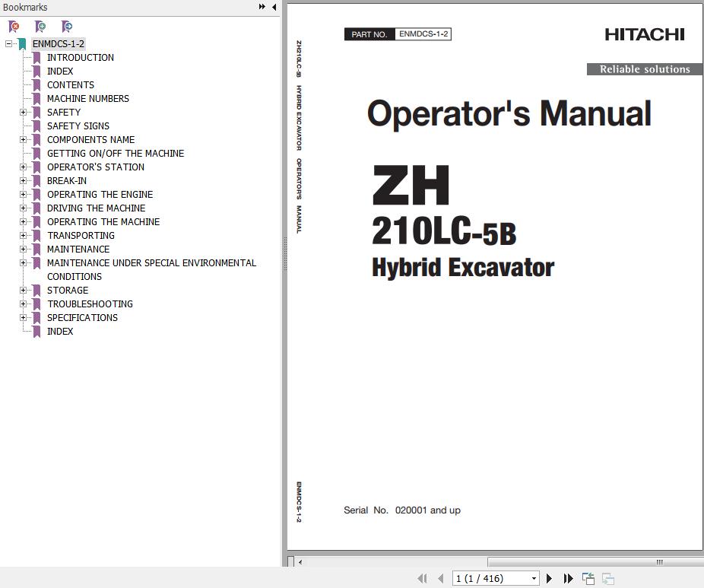Hide the Bookmarks panel with left arrow
Image resolution: width=704 pixels, height=588 pixels.
click(274, 7)
